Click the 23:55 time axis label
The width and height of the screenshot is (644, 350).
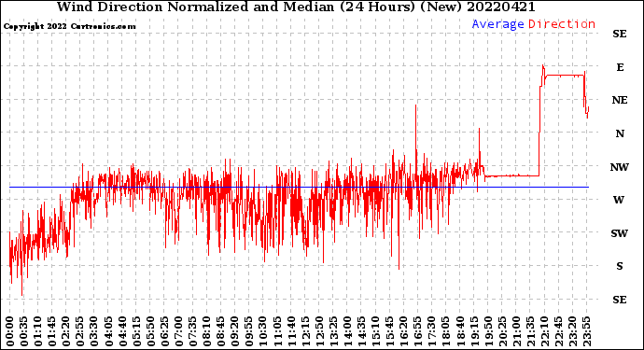[x=586, y=330]
